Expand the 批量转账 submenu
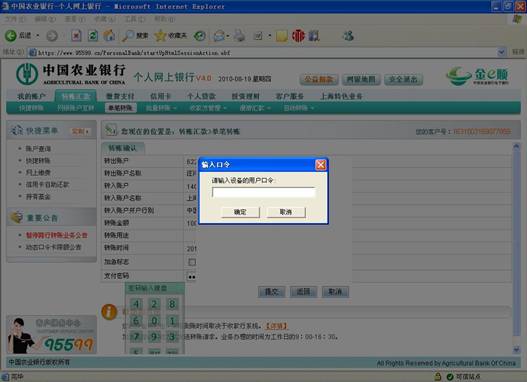This screenshot has width=527, height=382. click(161, 108)
